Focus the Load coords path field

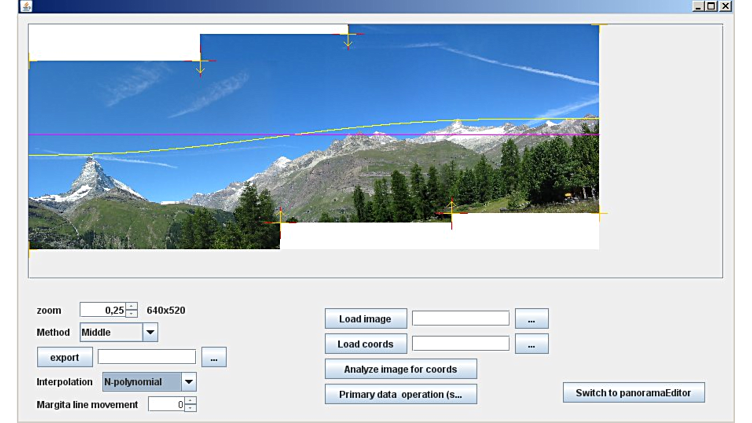pyautogui.click(x=460, y=344)
